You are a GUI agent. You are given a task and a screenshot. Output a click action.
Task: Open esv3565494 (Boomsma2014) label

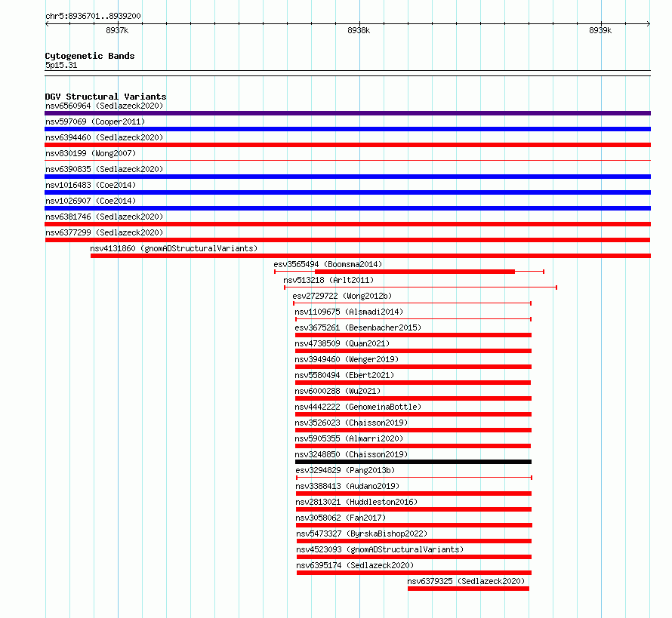tap(328, 264)
